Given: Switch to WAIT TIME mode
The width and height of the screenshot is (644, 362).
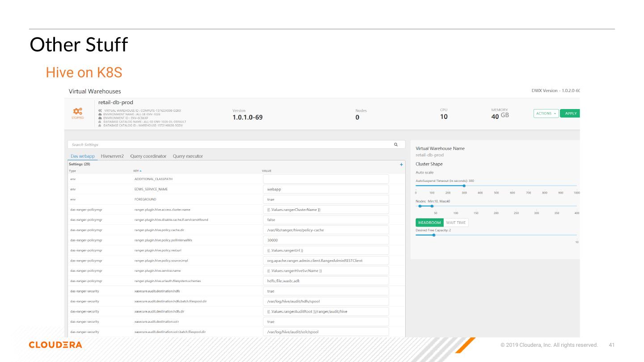Looking at the screenshot, I should click(x=456, y=223).
